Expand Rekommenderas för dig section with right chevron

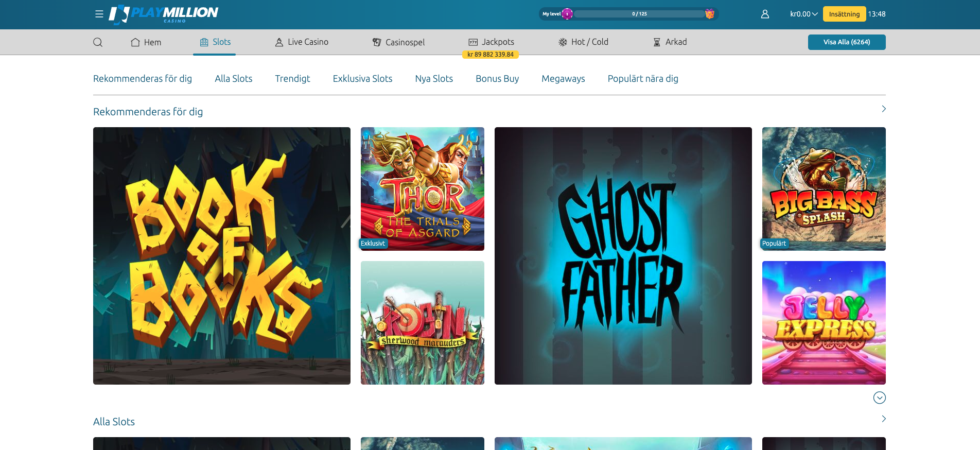(x=883, y=109)
